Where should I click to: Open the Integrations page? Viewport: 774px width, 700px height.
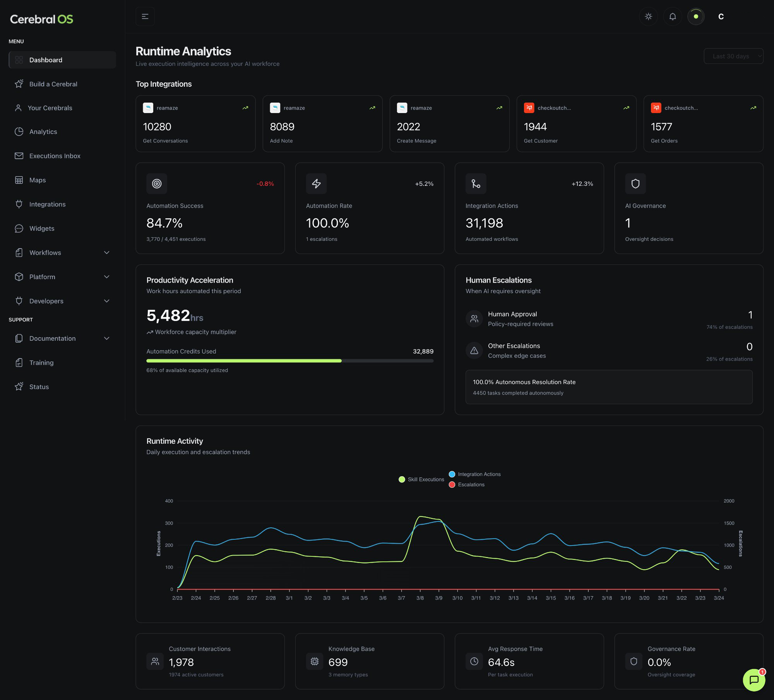47,204
